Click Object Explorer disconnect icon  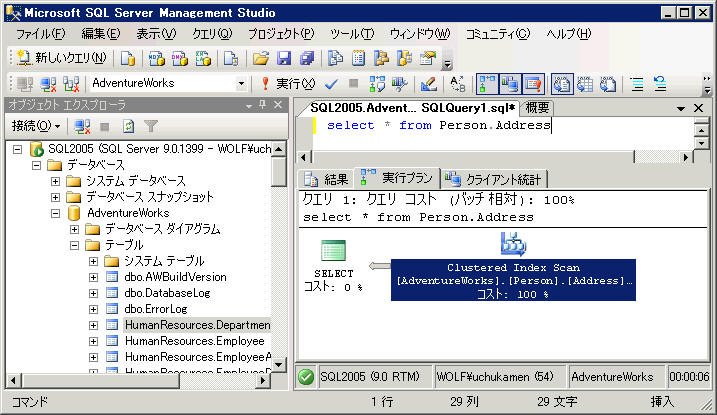(x=82, y=126)
